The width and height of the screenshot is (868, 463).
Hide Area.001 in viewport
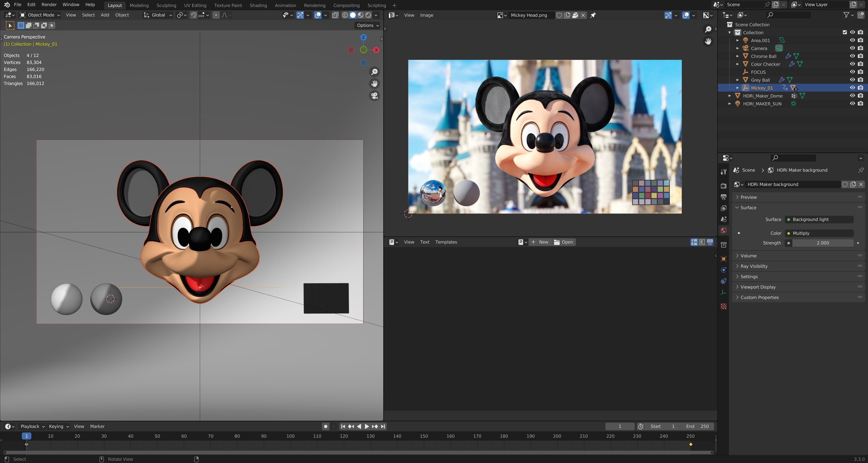click(x=852, y=40)
